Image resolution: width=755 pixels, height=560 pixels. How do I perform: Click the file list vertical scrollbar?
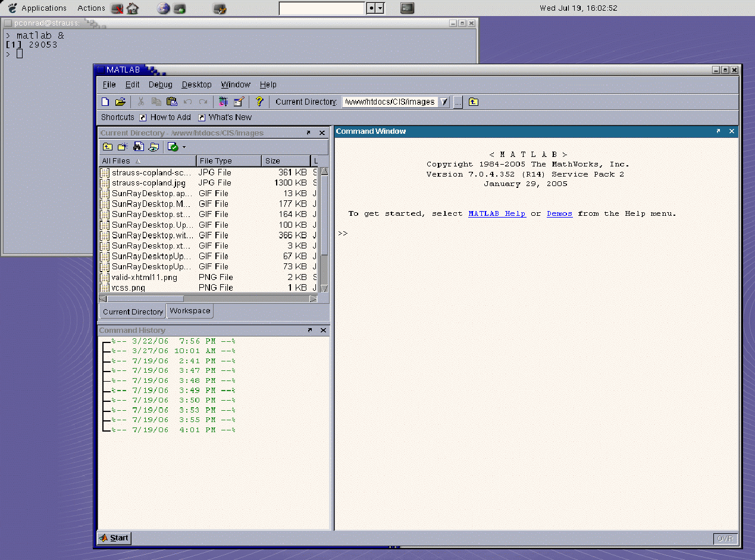click(x=324, y=230)
